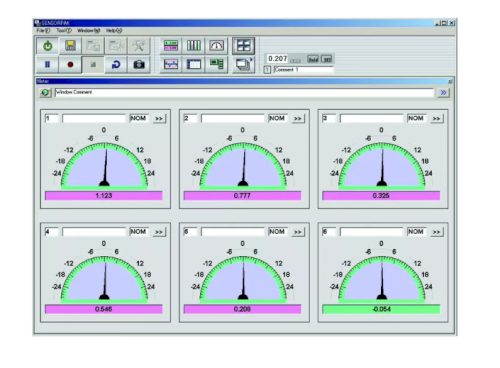Click the green power icon in toolbar
Viewport: 500px width, 368px height.
pyautogui.click(x=47, y=46)
